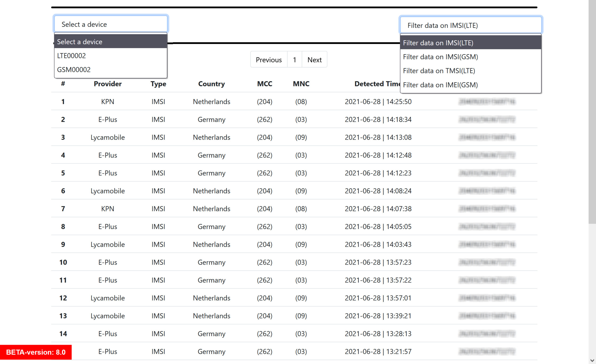Choose the GSM00002 device option
This screenshot has height=364, width=596.
tap(111, 70)
